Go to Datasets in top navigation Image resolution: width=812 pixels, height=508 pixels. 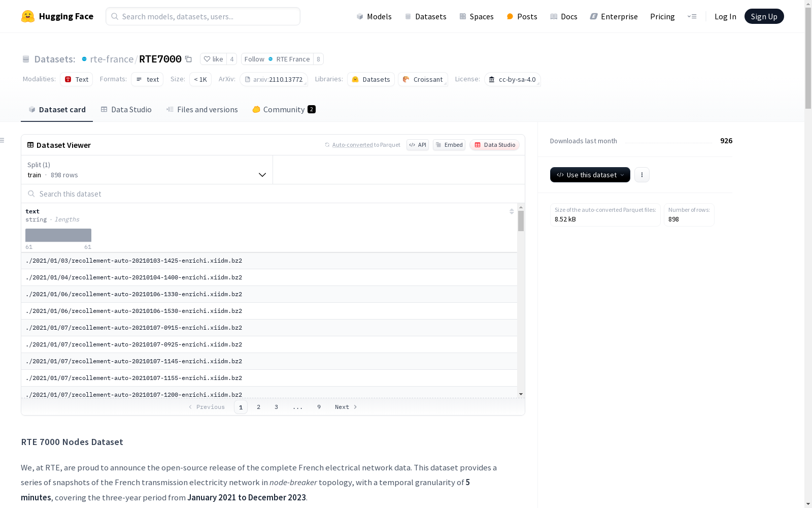point(425,16)
